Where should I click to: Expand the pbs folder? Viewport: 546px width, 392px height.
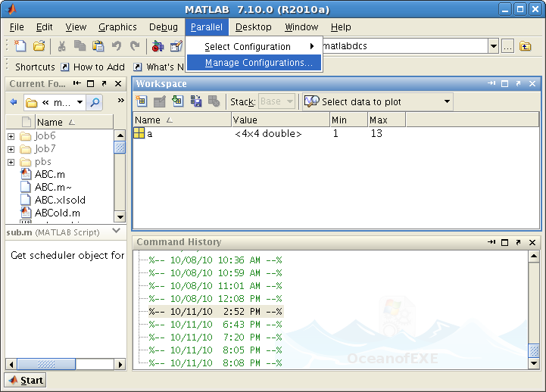click(11, 162)
